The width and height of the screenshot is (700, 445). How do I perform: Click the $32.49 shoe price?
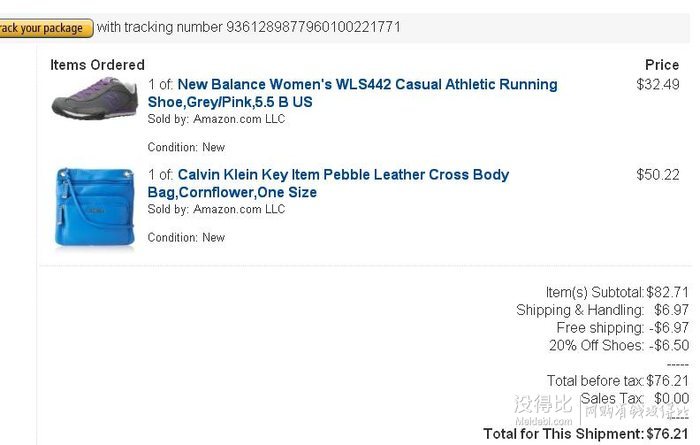click(x=658, y=84)
